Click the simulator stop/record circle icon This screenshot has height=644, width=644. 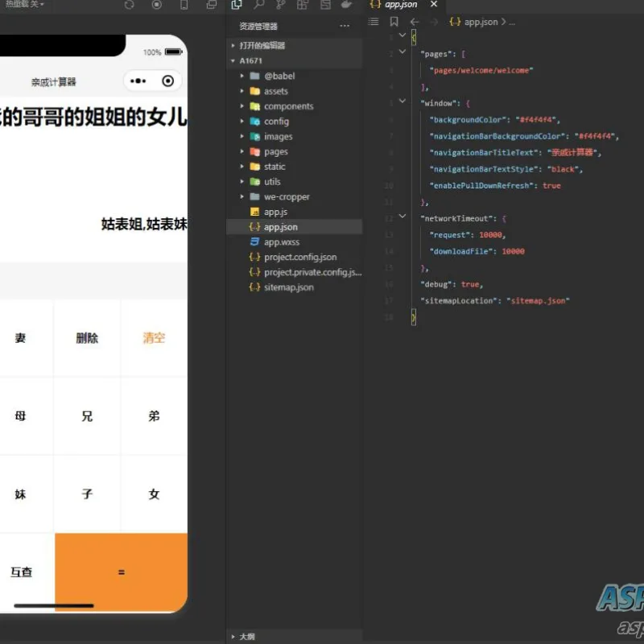[x=156, y=5]
